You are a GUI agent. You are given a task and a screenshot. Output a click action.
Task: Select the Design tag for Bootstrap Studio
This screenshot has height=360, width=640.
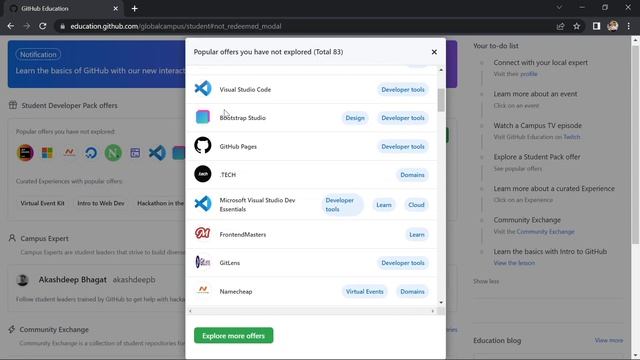point(355,118)
